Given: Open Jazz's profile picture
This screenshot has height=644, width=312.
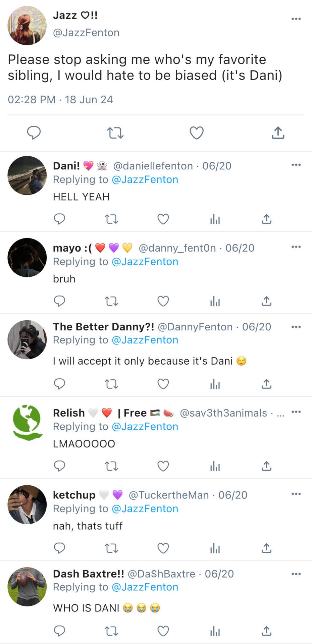Looking at the screenshot, I should (27, 25).
